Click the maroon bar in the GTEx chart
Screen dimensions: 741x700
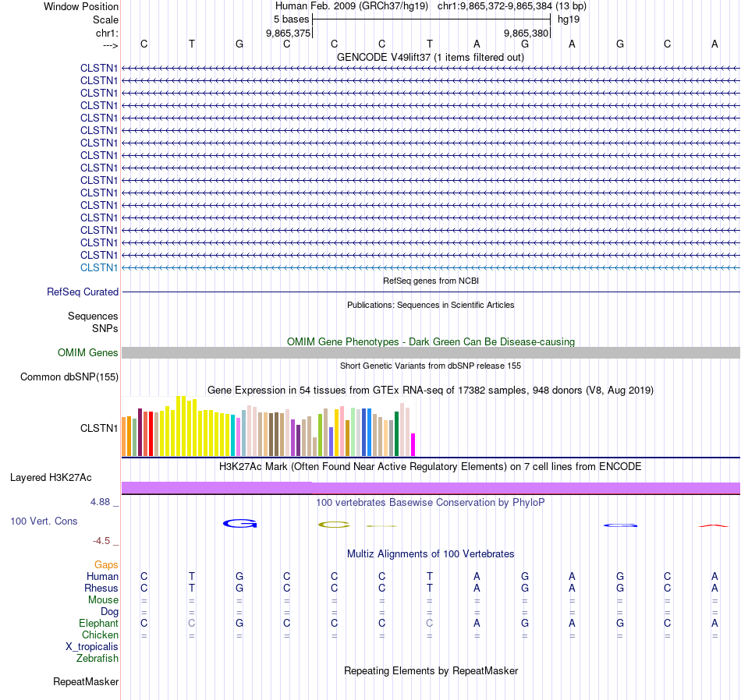[140, 432]
